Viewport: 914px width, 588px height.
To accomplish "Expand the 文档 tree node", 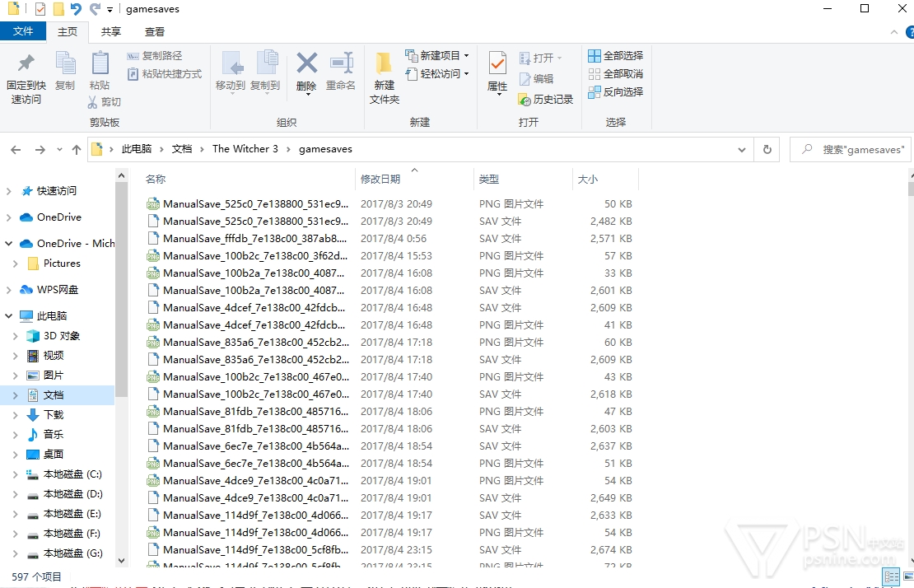I will point(15,395).
